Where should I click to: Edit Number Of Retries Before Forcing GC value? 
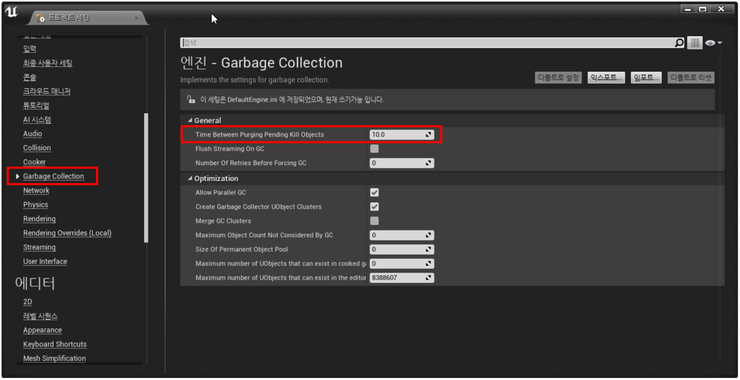click(x=402, y=163)
